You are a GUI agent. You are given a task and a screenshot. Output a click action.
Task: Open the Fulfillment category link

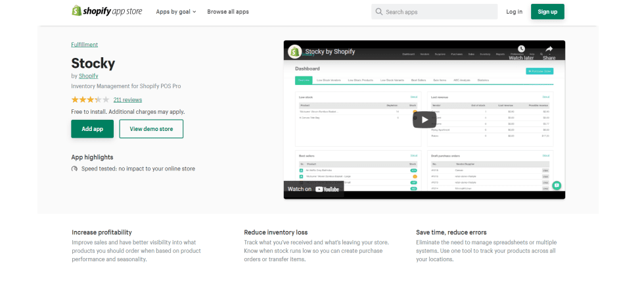coord(85,45)
